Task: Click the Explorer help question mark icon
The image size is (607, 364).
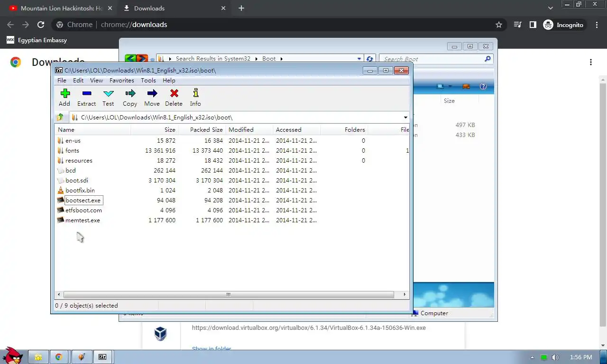Action: [483, 86]
